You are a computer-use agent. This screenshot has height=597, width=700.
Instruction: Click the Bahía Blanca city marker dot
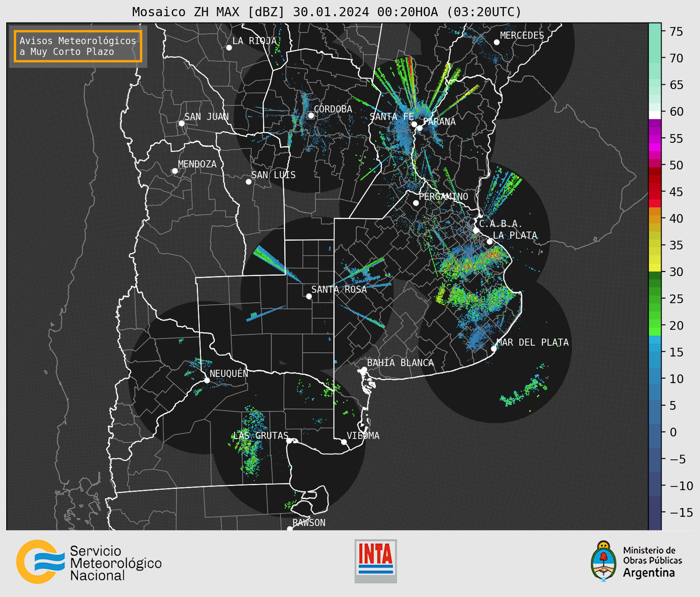pyautogui.click(x=364, y=369)
